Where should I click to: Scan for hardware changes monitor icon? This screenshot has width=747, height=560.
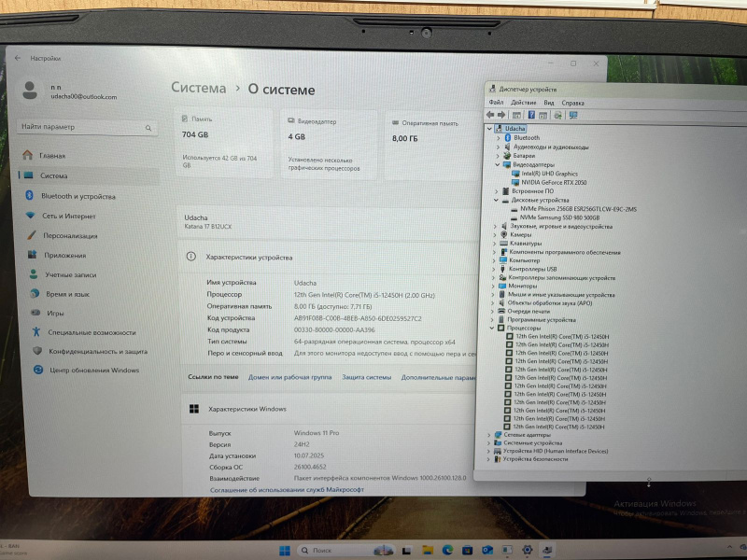click(573, 115)
